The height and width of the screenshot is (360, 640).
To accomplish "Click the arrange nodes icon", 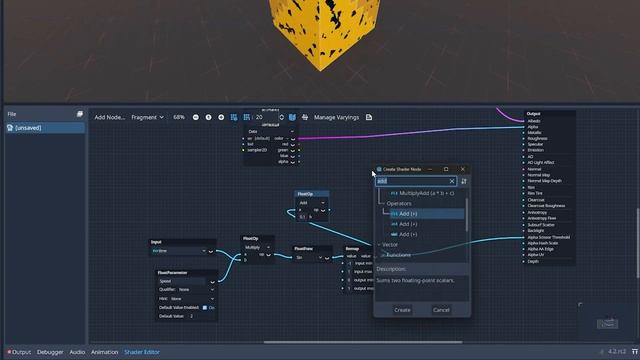I will (x=305, y=117).
